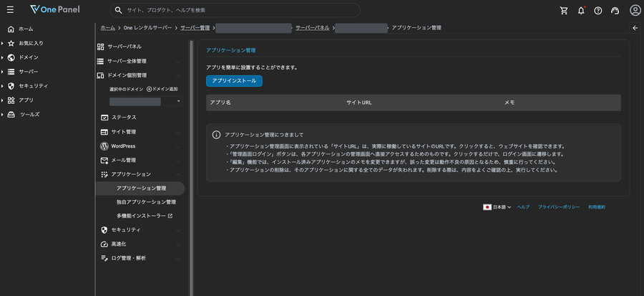This screenshot has height=296, width=644.
Task: Open the user account avatar icon
Action: (x=635, y=10)
